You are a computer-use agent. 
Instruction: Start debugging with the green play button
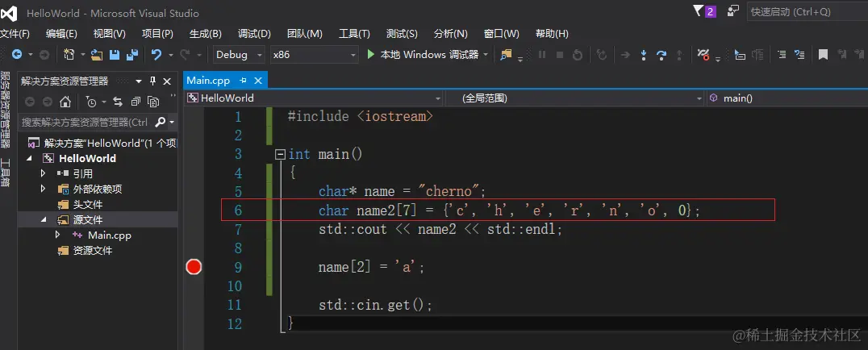point(371,54)
